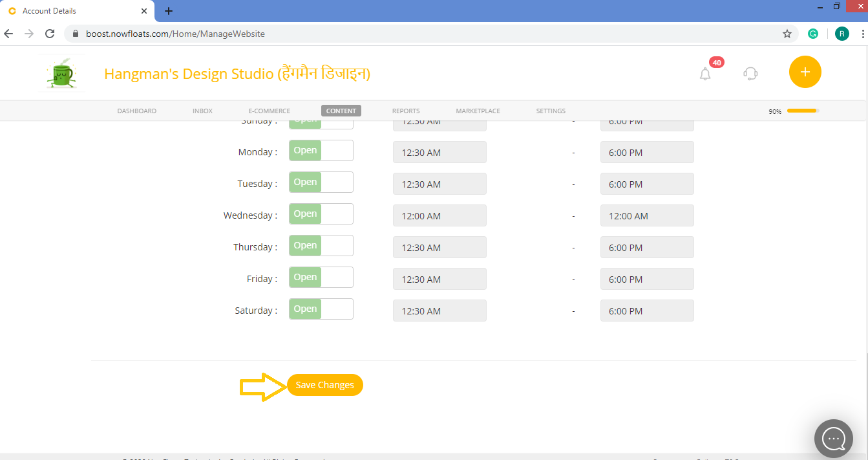Image resolution: width=868 pixels, height=460 pixels.
Task: Click the Grammarly extension icon
Action: coord(813,34)
